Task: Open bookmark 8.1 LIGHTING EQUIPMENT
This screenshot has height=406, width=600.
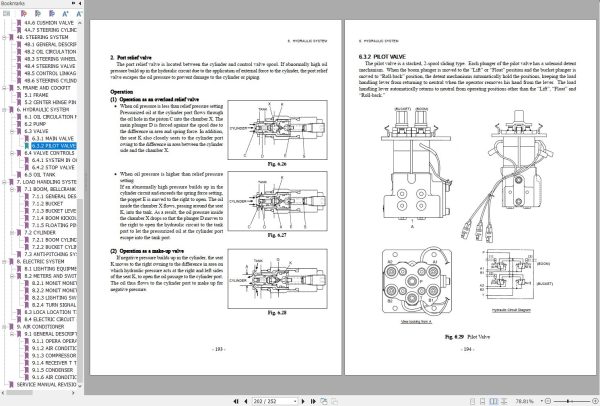Action: [50, 269]
